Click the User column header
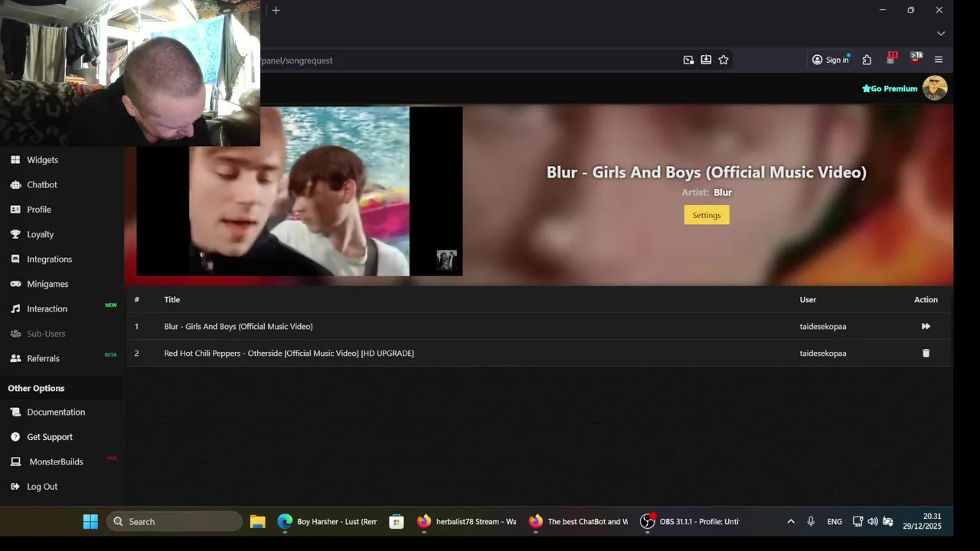Viewport: 980px width, 551px height. tap(808, 300)
